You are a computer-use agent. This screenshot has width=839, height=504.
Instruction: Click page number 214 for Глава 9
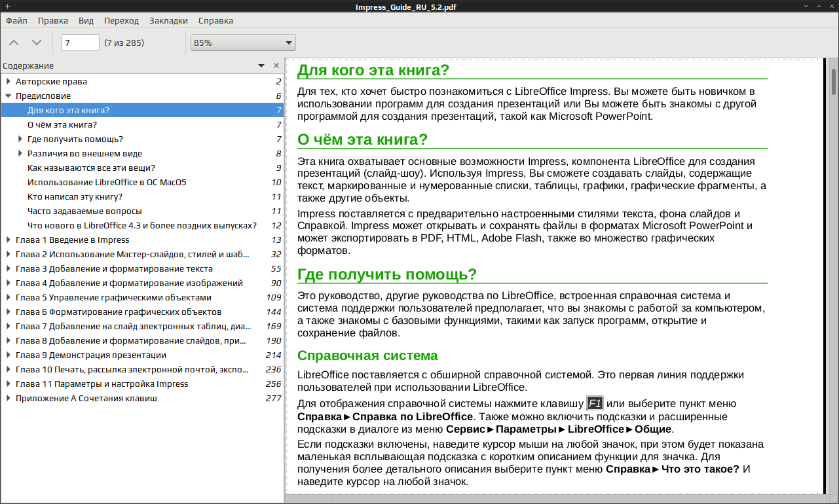(x=273, y=355)
